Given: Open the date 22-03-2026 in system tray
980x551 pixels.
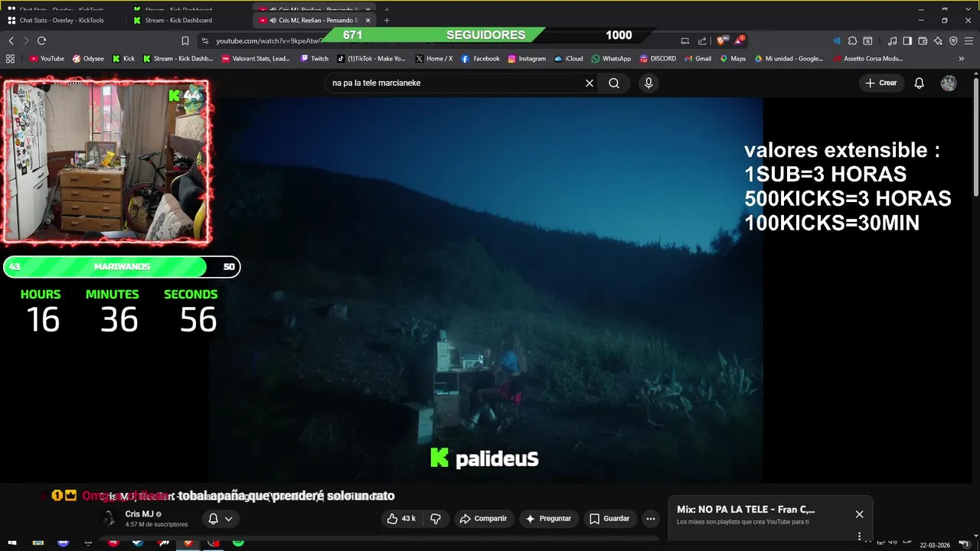Looking at the screenshot, I should (x=935, y=545).
